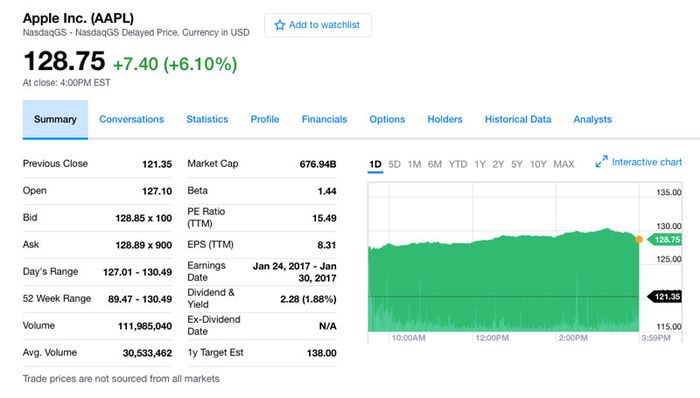Open the Analysts tab

(x=592, y=120)
